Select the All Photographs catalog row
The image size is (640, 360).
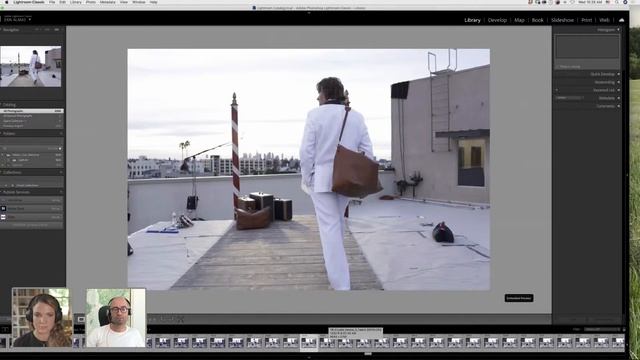(x=32, y=111)
